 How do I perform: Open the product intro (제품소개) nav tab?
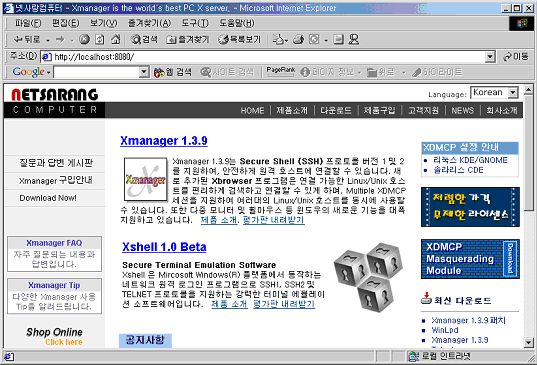click(x=292, y=111)
